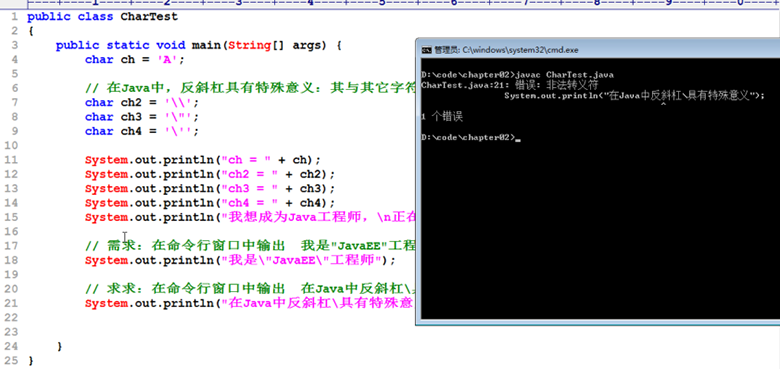
Task: Click the last D:\code\chapter02> prompt in cmd
Action: (468, 138)
